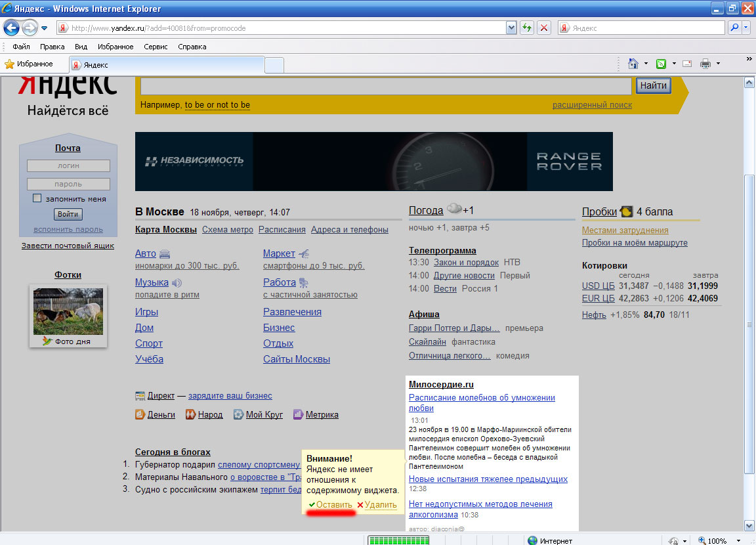
Task: Click the 100% zoom level button
Action: [x=712, y=540]
